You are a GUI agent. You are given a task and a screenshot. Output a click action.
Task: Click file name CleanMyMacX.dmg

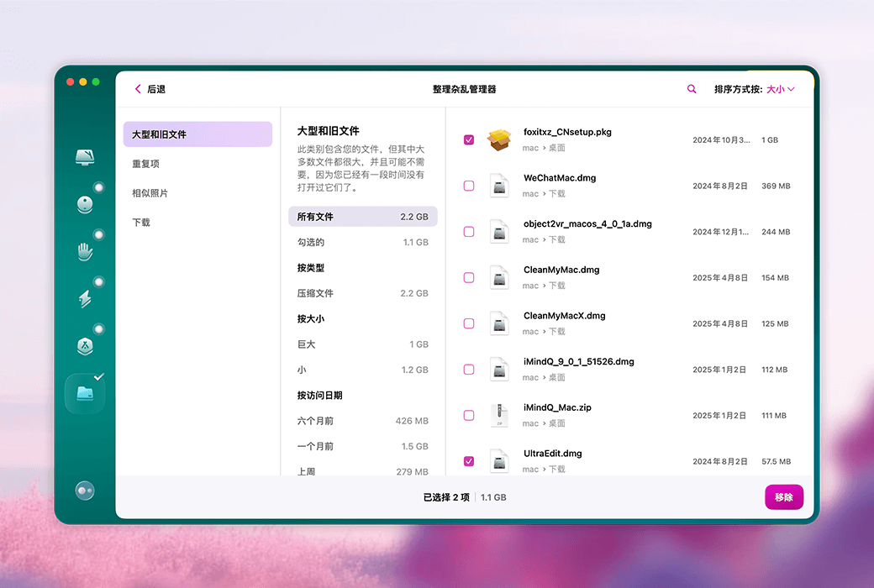click(x=564, y=316)
